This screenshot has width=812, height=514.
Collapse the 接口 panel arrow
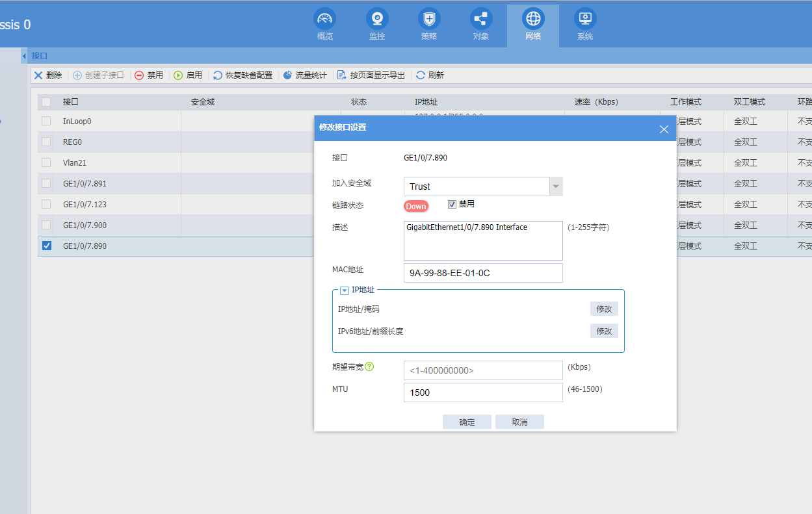click(x=24, y=56)
